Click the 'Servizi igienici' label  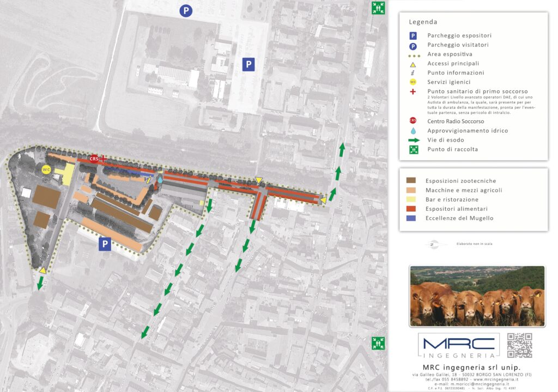point(449,82)
